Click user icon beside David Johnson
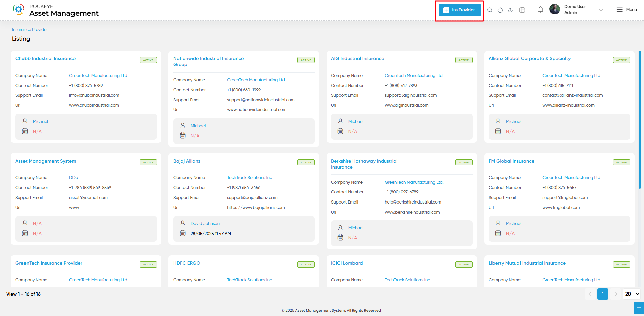This screenshot has height=316, width=644. [x=183, y=223]
